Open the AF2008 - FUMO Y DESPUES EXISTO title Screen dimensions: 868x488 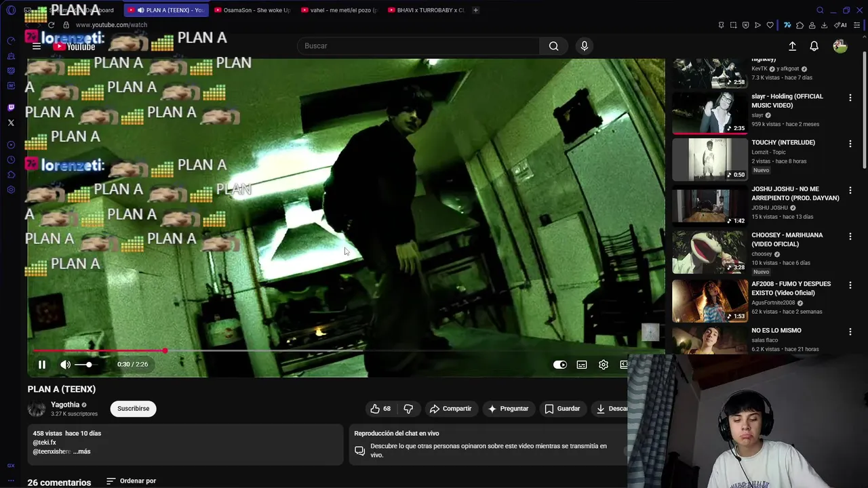[x=791, y=289]
